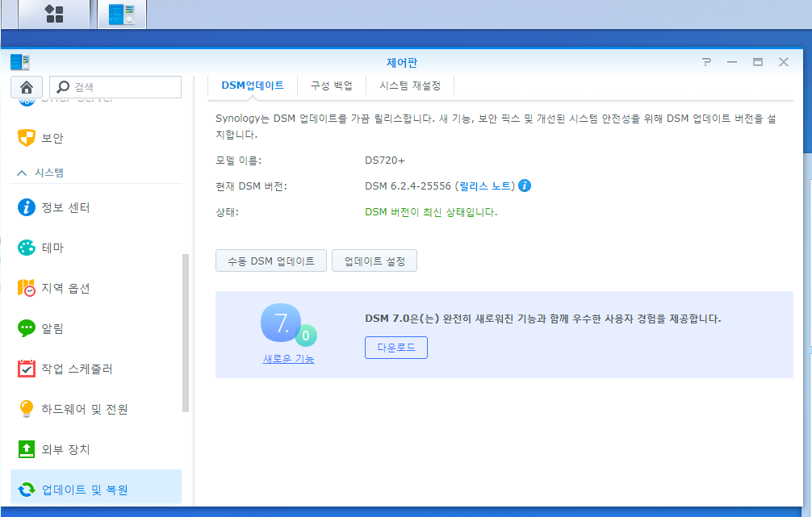Screen dimensions: 812x517
Task: Open the 정보 센터 info icon
Action: pos(27,207)
